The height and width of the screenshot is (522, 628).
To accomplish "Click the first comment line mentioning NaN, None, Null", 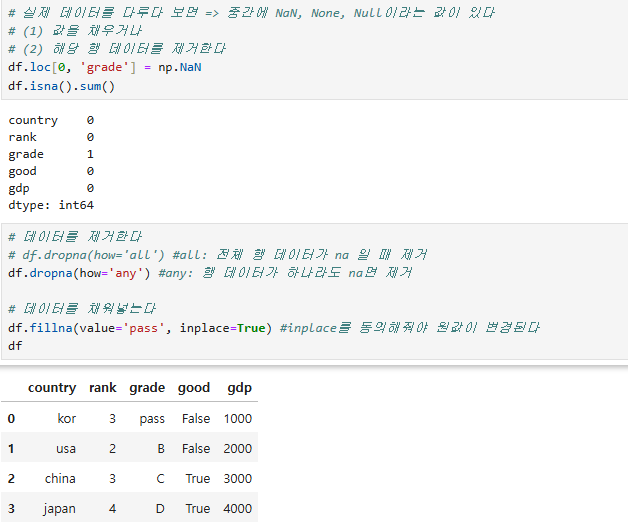I will [x=252, y=13].
